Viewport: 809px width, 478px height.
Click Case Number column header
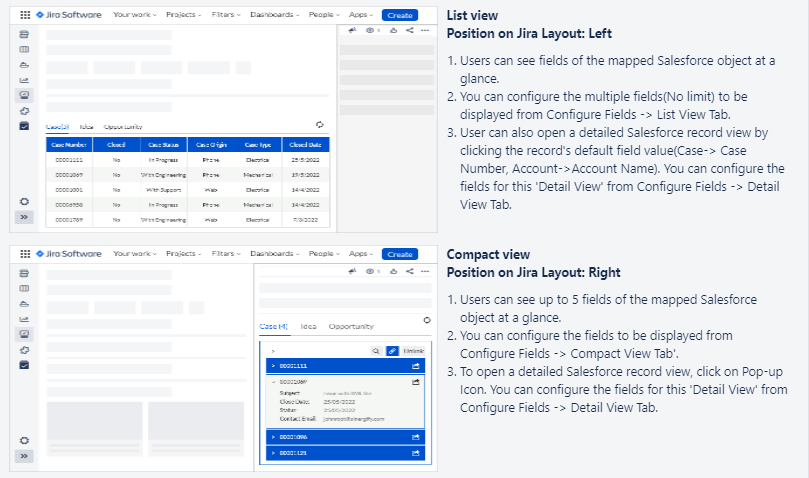69,145
